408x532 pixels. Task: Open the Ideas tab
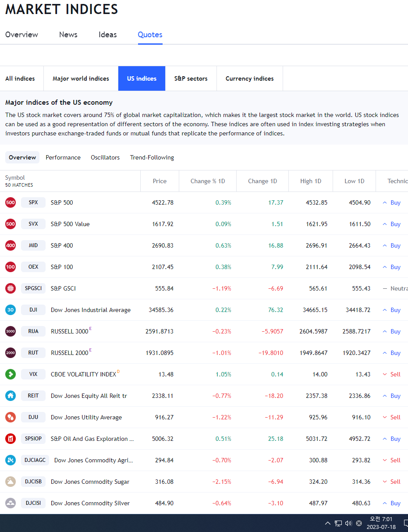click(x=108, y=35)
